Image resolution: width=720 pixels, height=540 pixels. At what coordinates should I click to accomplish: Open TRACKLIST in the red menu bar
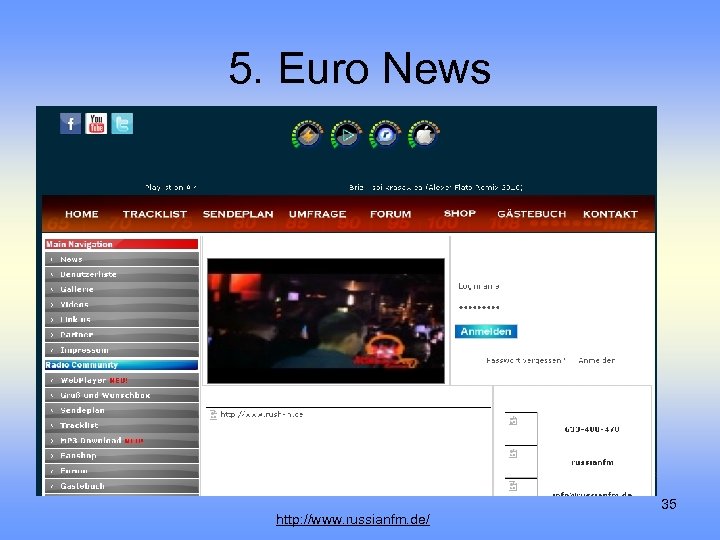coord(155,214)
